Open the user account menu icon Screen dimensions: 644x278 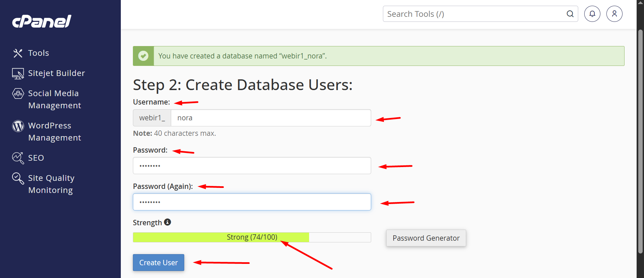pyautogui.click(x=614, y=14)
